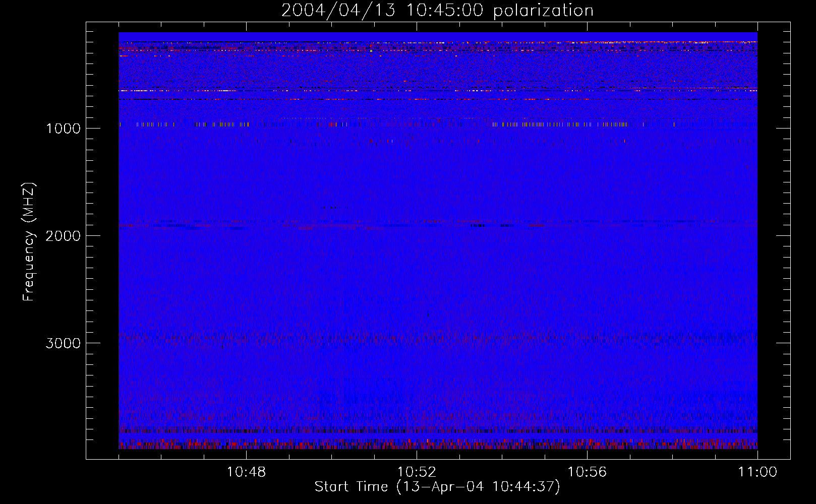Click the 10:48 time tick label
This screenshot has height=504, width=816.
point(246,472)
